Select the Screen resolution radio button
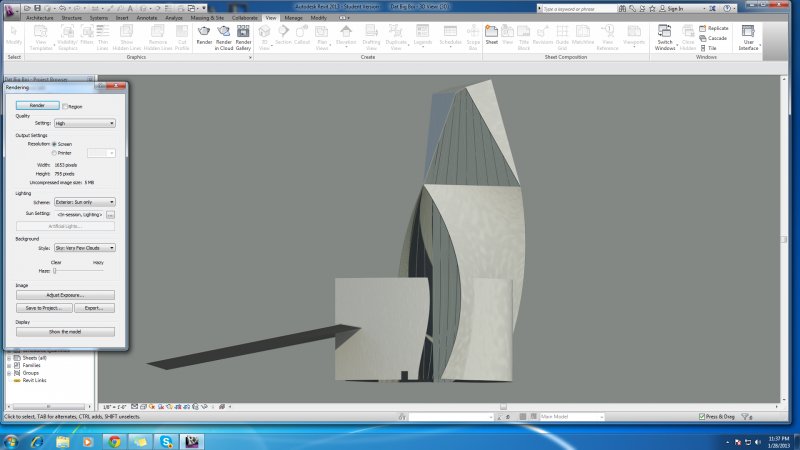The height and width of the screenshot is (450, 800). tap(54, 144)
